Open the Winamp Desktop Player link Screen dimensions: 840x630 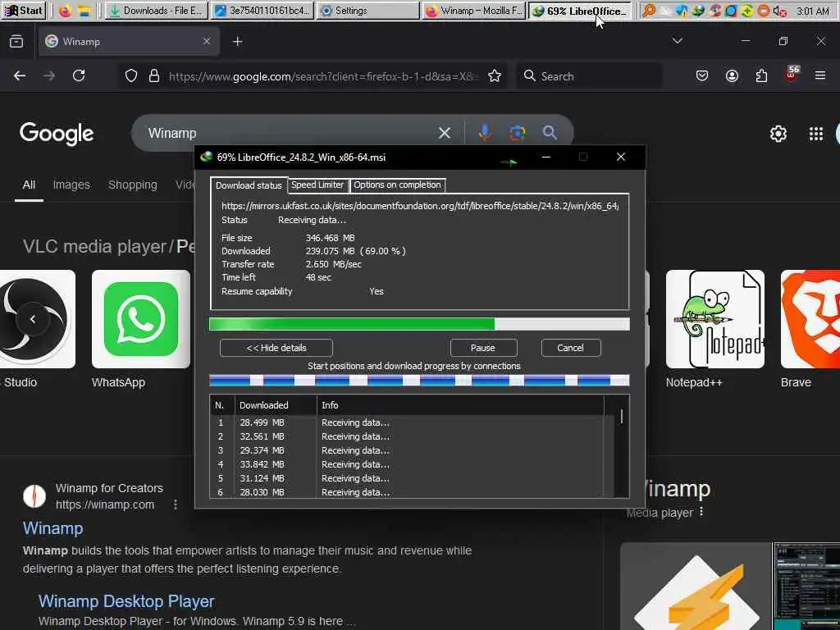coord(126,601)
